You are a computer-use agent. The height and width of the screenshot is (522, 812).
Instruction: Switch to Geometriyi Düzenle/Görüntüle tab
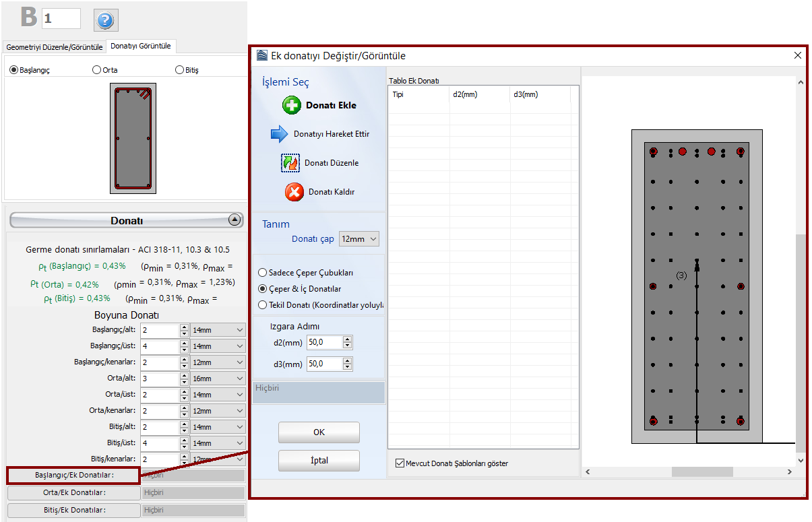coord(55,47)
